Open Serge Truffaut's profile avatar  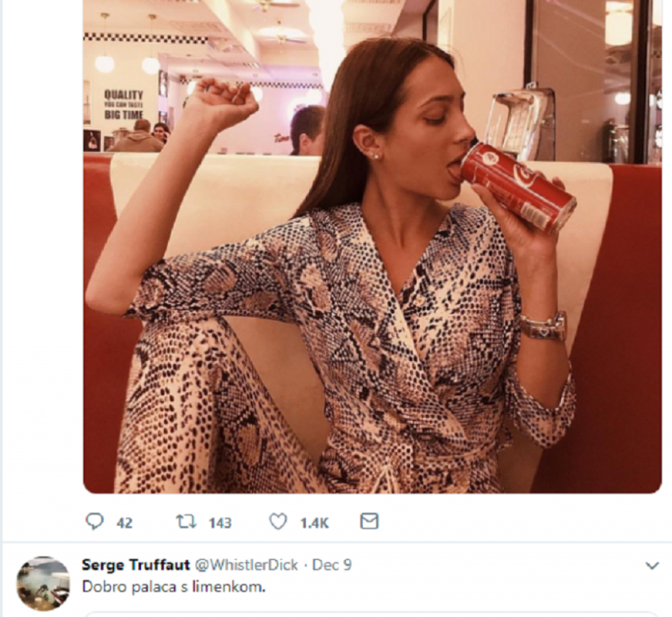tap(43, 584)
